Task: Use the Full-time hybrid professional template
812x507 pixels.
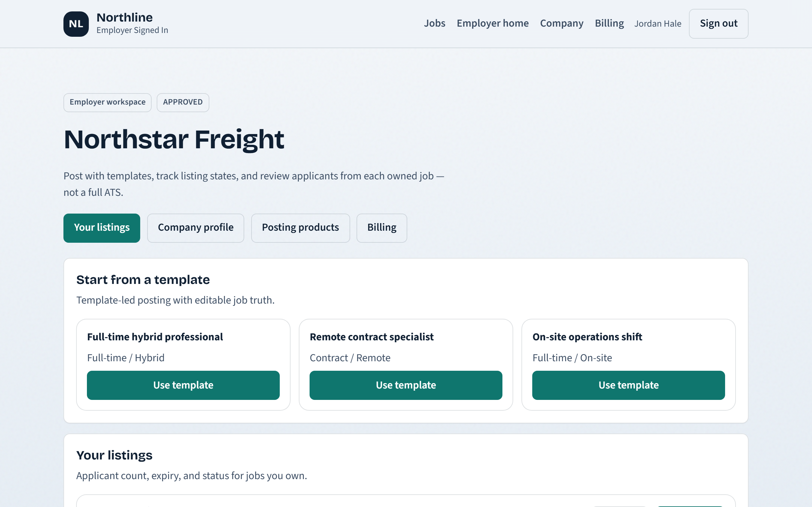Action: 183,385
